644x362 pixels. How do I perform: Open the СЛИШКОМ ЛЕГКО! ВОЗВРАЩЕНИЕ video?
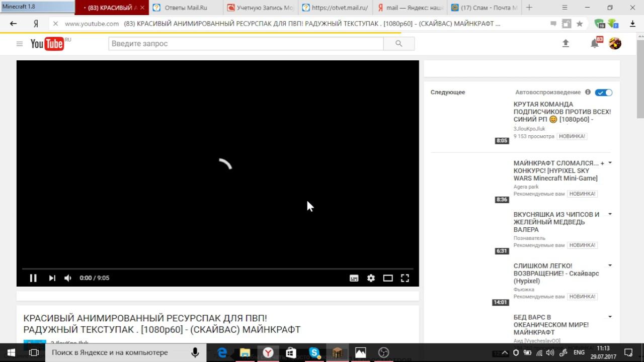[556, 273]
